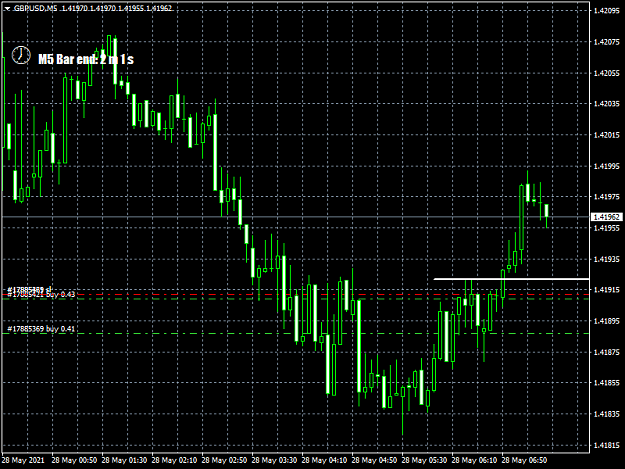Click the clock icon of the bar timer
Viewport: 625px width, 469px height.
[21, 55]
